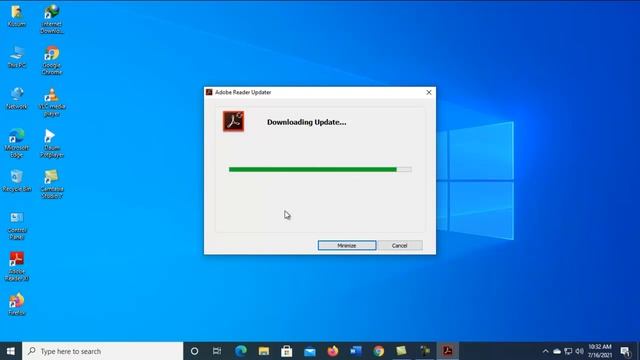
Task: Select Adobe Reader XI desktop shortcut
Action: (x=17, y=267)
